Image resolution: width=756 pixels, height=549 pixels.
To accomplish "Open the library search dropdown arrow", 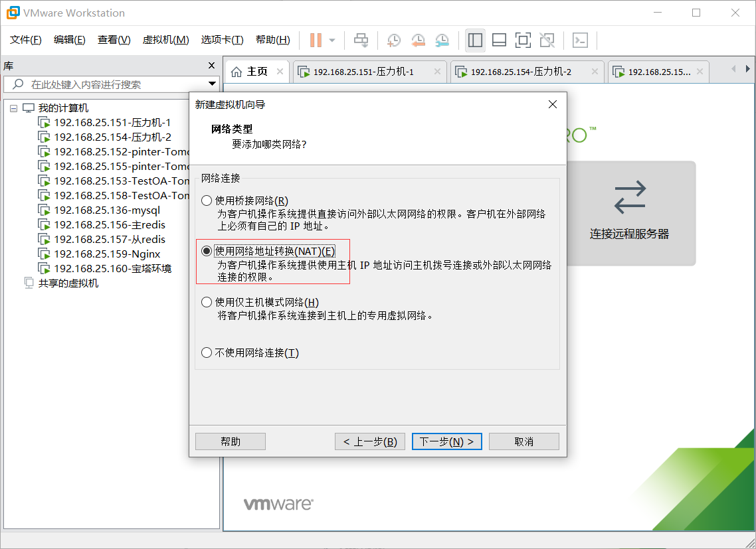I will pyautogui.click(x=212, y=84).
